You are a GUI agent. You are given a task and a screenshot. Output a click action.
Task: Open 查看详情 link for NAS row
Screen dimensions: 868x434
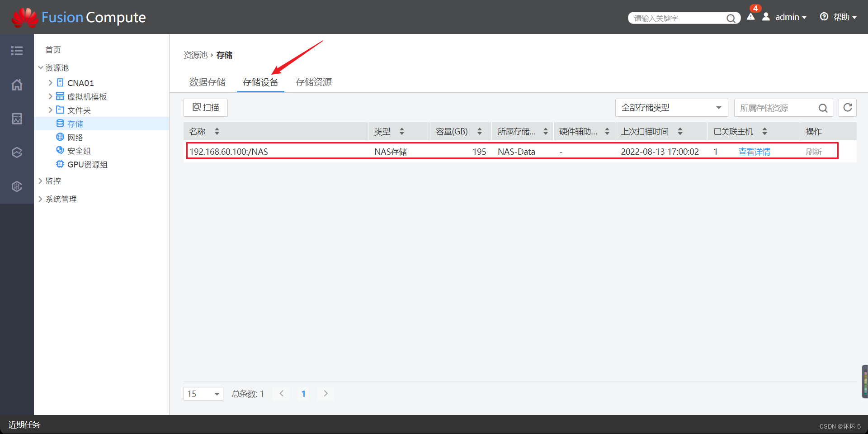(x=754, y=152)
